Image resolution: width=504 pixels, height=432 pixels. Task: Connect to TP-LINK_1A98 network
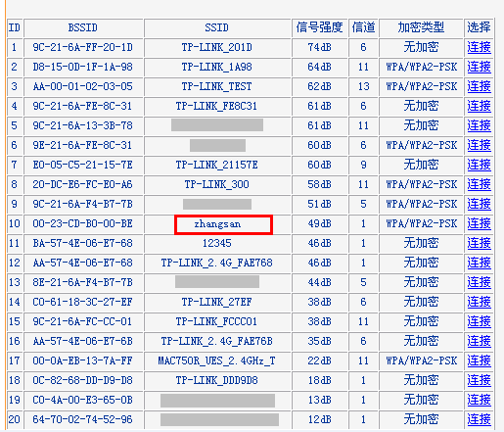click(x=479, y=67)
